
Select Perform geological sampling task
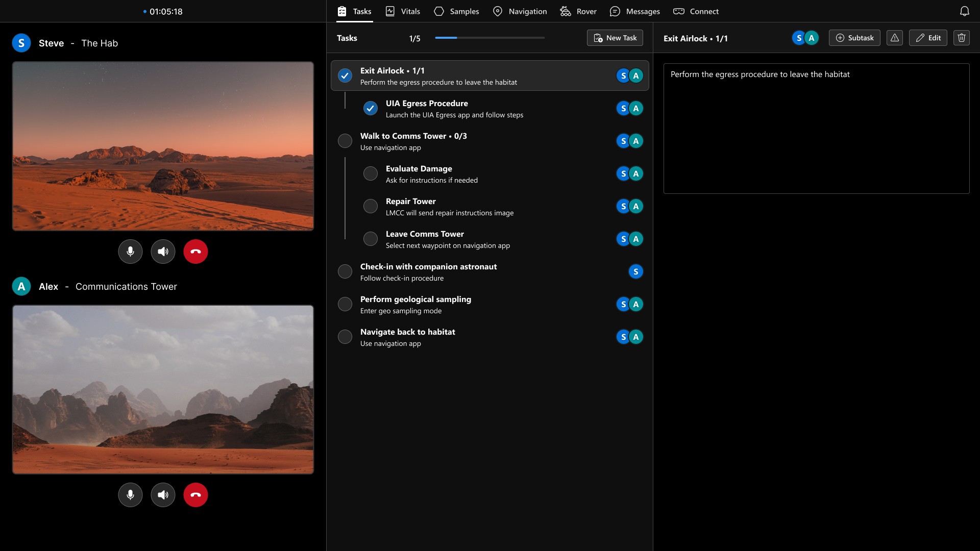click(415, 304)
